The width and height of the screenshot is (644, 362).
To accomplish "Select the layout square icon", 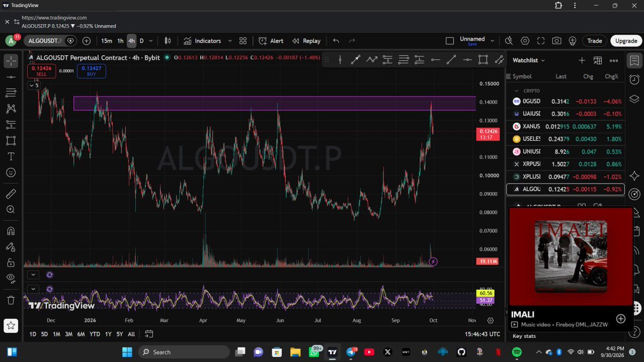I will tap(450, 41).
